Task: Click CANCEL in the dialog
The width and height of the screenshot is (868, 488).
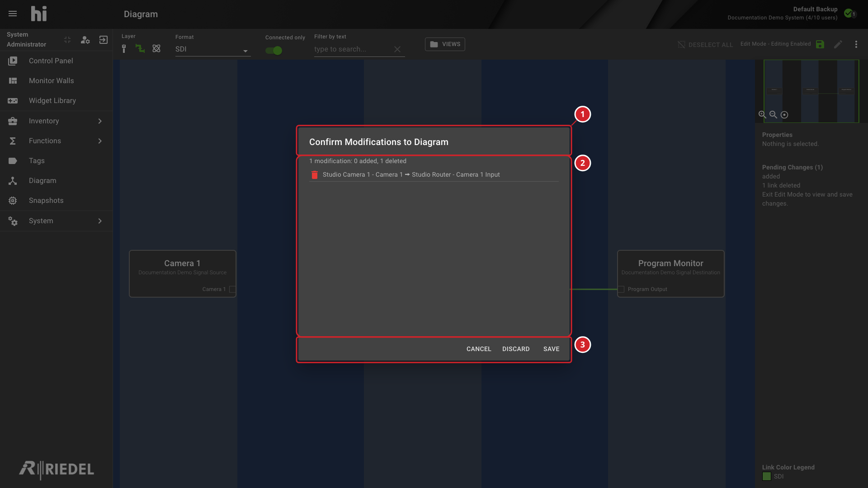Action: click(479, 349)
